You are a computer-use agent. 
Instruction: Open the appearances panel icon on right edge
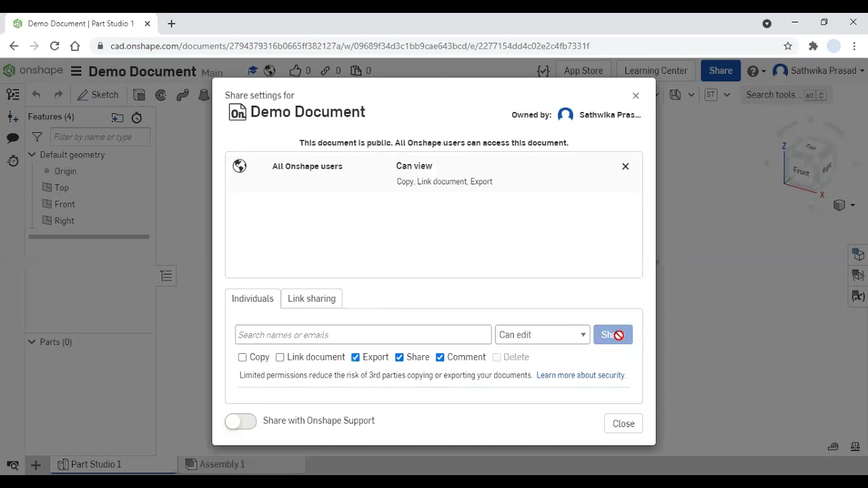(x=859, y=255)
